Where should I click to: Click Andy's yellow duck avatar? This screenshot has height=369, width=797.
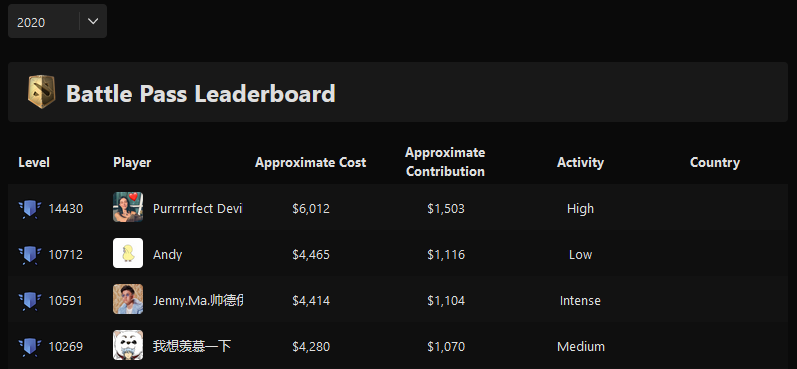pyautogui.click(x=128, y=253)
